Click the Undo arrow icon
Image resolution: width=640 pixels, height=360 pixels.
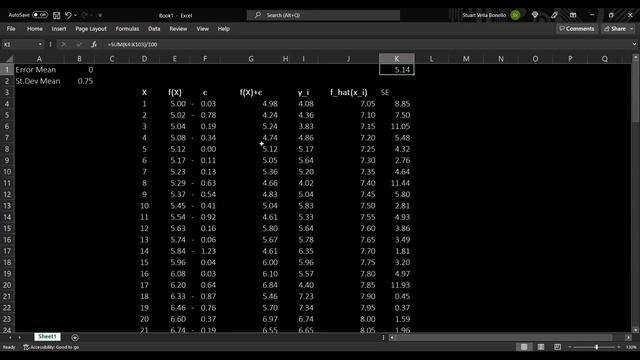click(68, 15)
